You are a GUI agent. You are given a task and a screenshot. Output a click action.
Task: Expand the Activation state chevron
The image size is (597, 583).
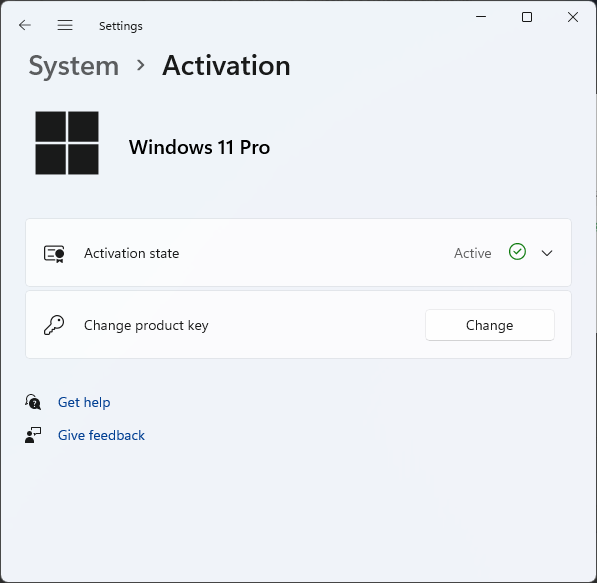point(547,253)
